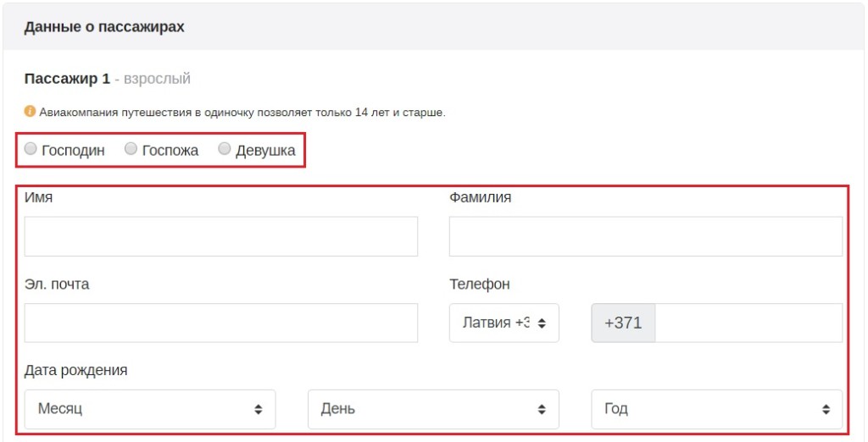Click the Эл. почта label text

click(57, 284)
